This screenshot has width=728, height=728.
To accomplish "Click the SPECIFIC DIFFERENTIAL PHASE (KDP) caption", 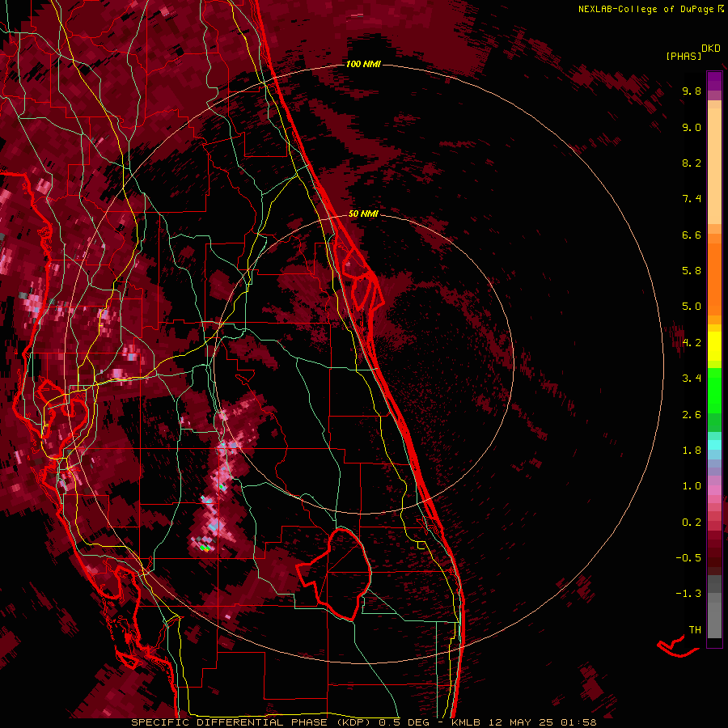I will (252, 722).
